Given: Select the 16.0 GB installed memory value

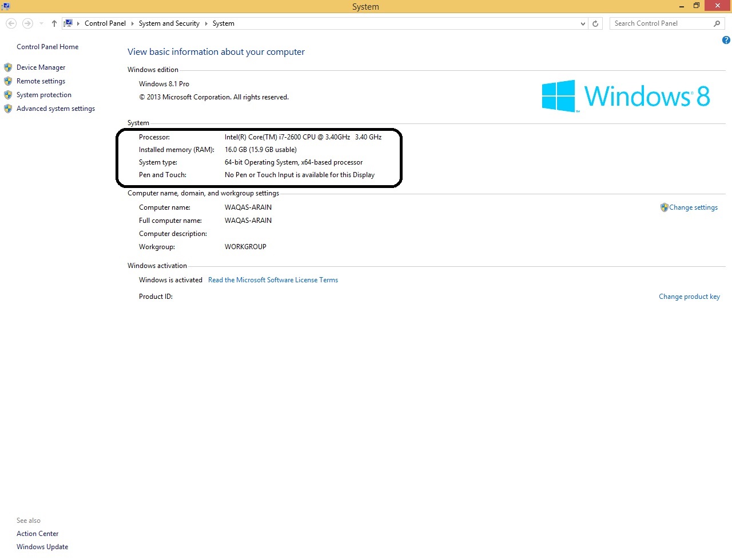Looking at the screenshot, I should point(261,150).
